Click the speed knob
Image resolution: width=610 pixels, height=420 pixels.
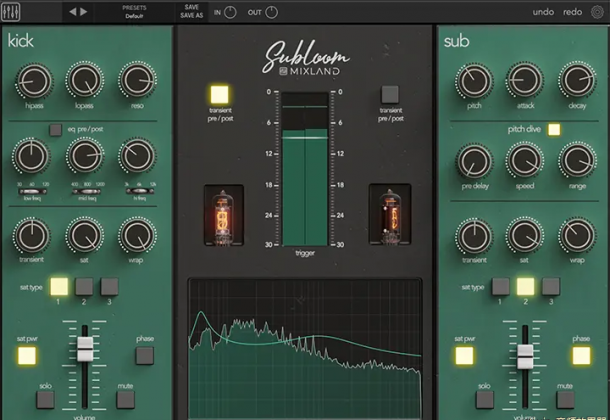(525, 161)
